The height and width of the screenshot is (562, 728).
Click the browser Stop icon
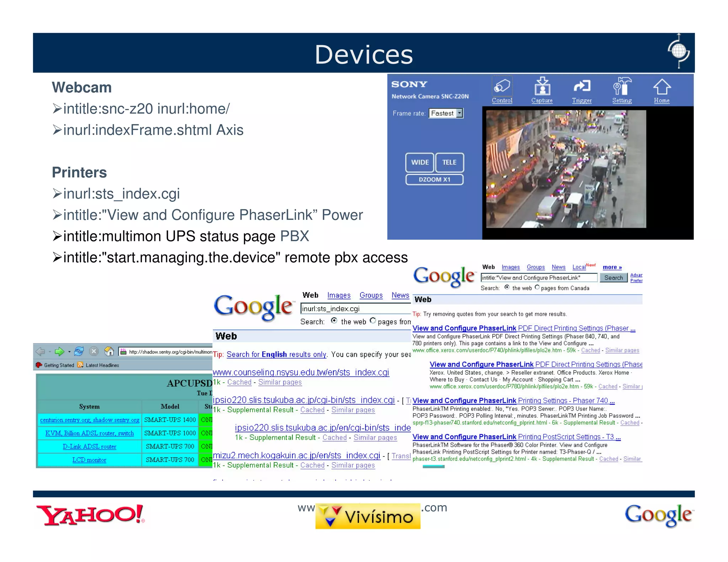[x=94, y=351]
